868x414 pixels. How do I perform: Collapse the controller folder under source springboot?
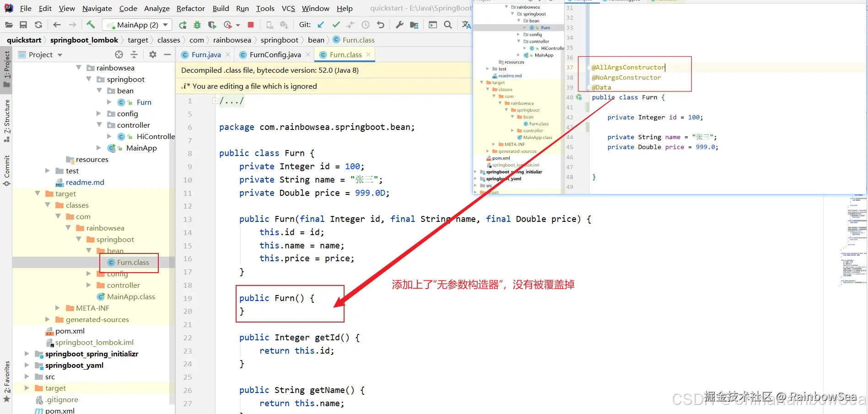coord(99,125)
